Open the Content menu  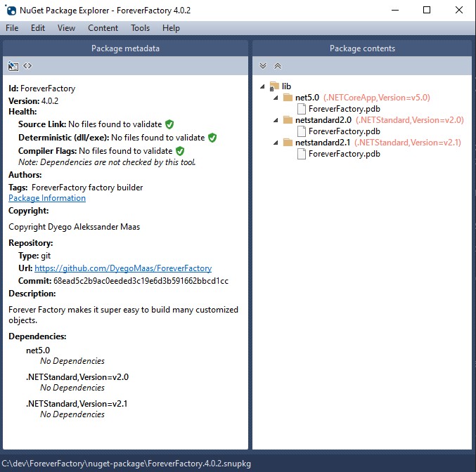point(103,28)
